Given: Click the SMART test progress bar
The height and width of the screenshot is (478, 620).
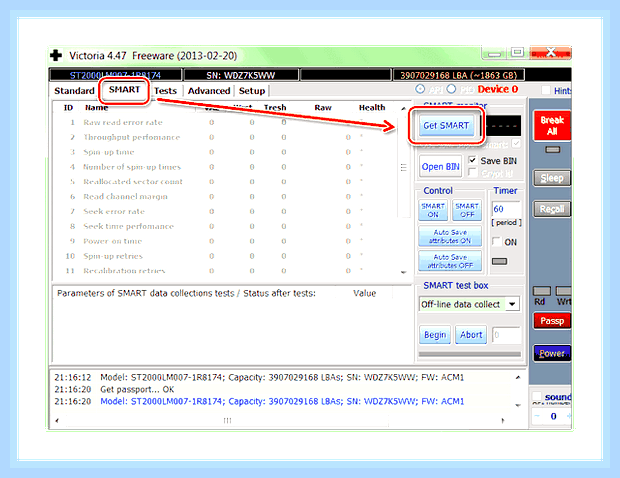Looking at the screenshot, I should [x=469, y=355].
